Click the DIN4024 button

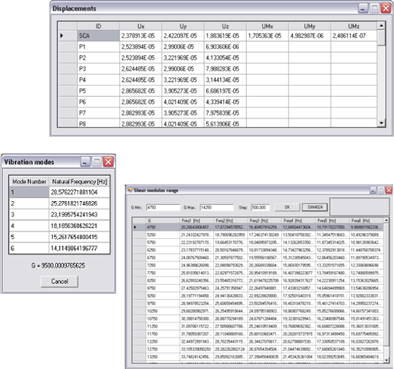315,207
